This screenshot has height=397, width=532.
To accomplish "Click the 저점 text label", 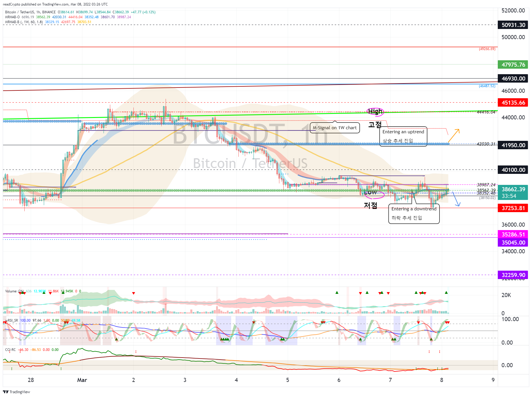I will tap(371, 205).
